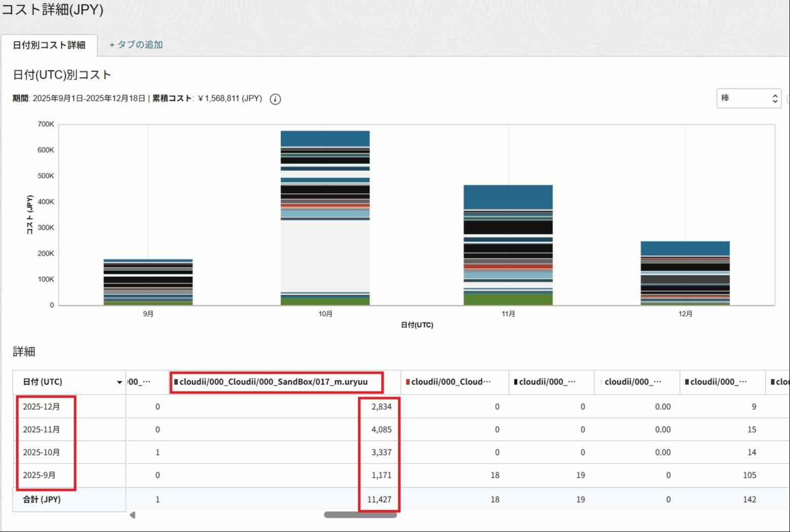Click the large white segment in 10月 bar
The image size is (790, 532).
pyautogui.click(x=325, y=256)
